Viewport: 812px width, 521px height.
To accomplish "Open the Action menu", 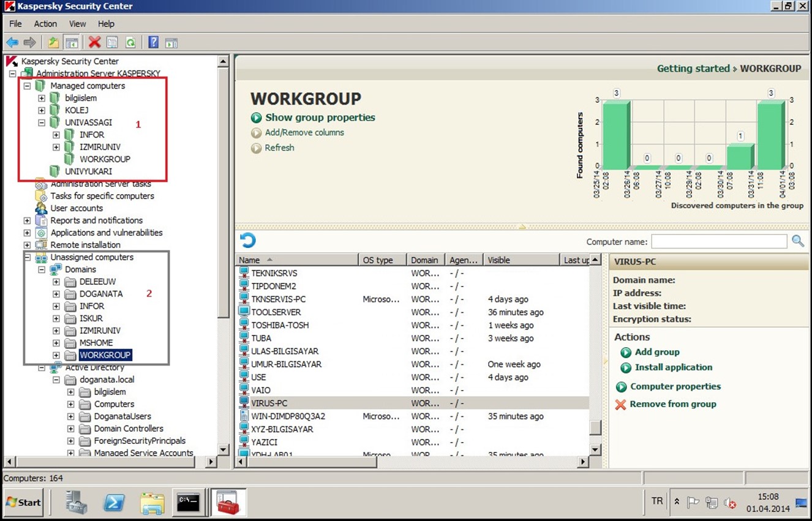I will point(45,24).
